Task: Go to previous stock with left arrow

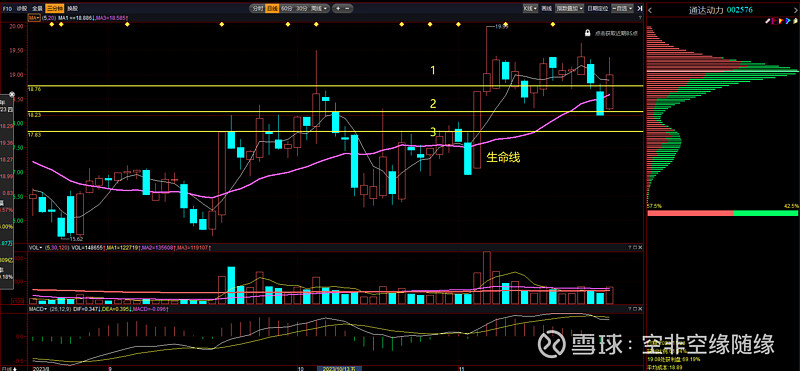Action: (x=650, y=10)
